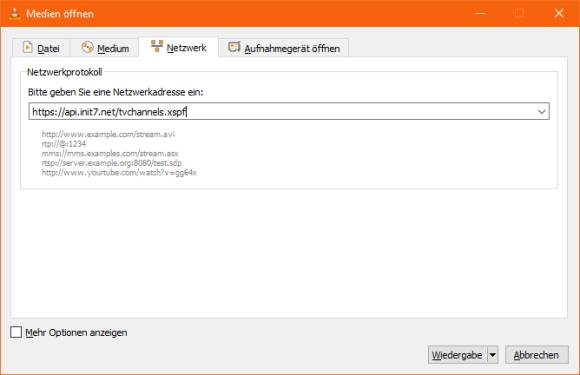Click example text rtp://@:1234
Screen dimensions: 580x375
(64, 143)
